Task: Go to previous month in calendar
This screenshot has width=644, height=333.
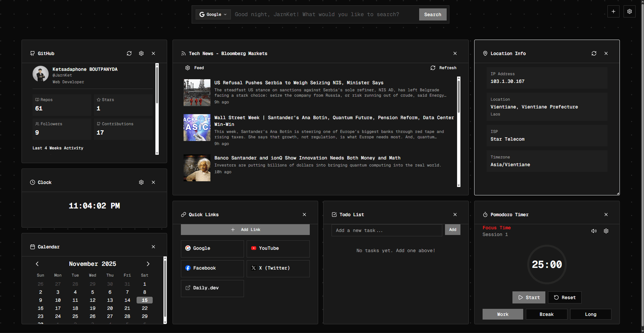Action: [37, 264]
